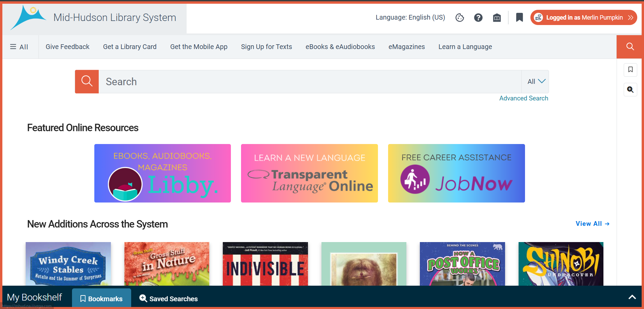Open eBooks & eAudiobooks menu item

tap(340, 47)
